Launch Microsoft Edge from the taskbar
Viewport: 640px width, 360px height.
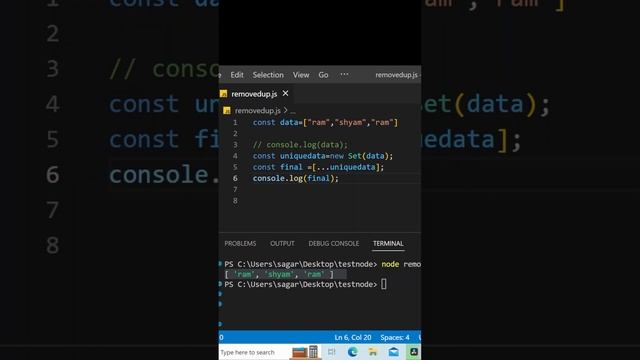(353, 352)
